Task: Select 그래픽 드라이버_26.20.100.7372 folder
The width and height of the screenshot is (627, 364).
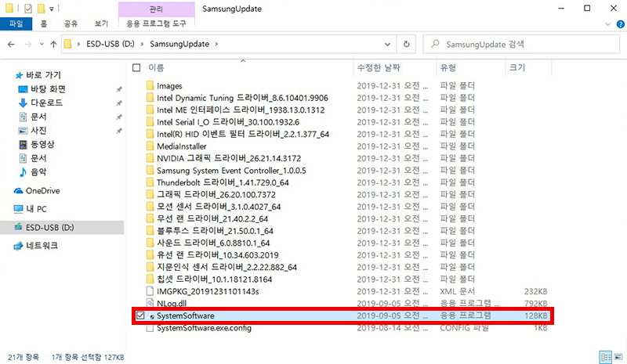Action: tap(216, 195)
